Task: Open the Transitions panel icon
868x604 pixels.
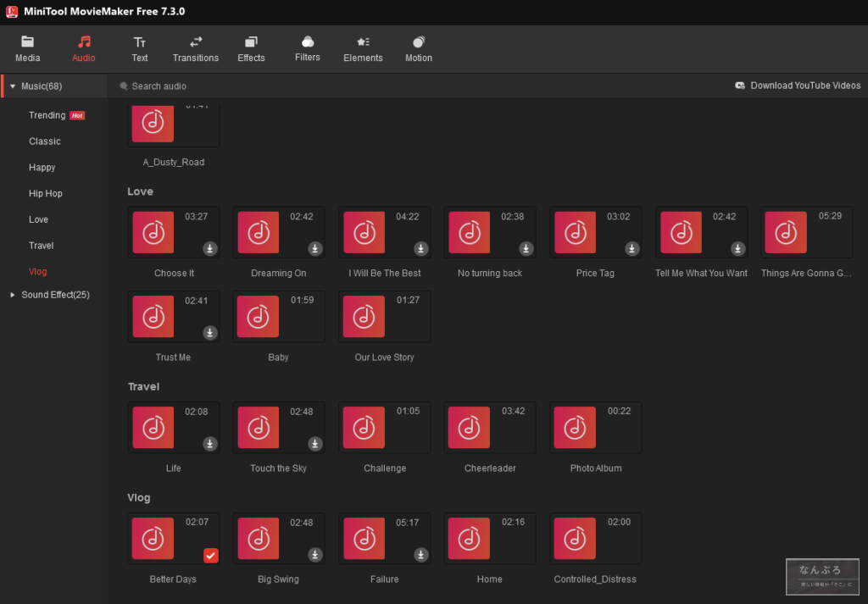Action: 196,42
